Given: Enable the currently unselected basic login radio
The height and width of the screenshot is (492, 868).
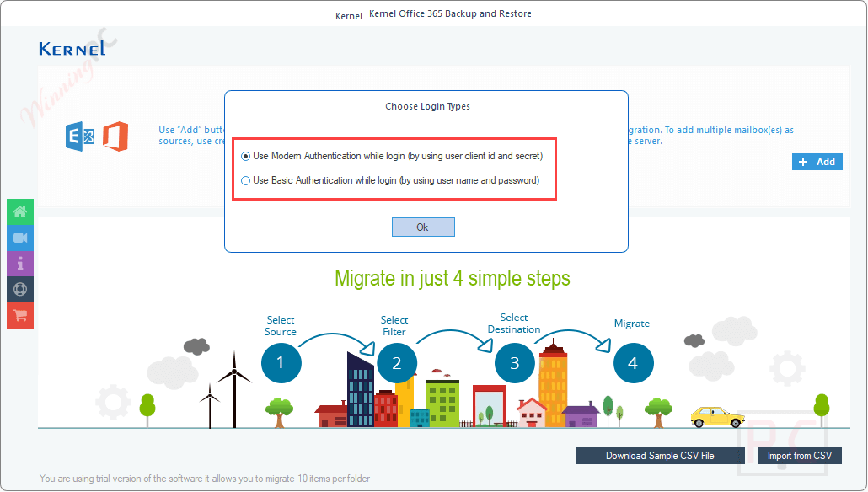Looking at the screenshot, I should tap(245, 180).
